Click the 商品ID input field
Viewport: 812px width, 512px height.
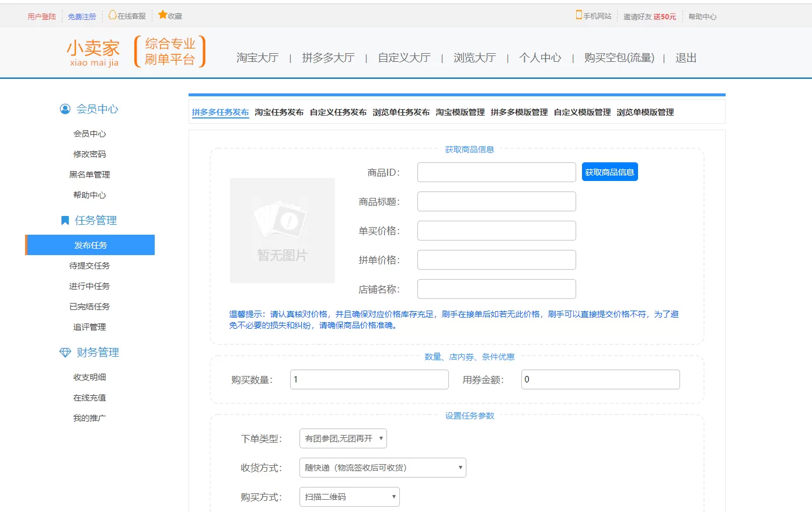496,172
